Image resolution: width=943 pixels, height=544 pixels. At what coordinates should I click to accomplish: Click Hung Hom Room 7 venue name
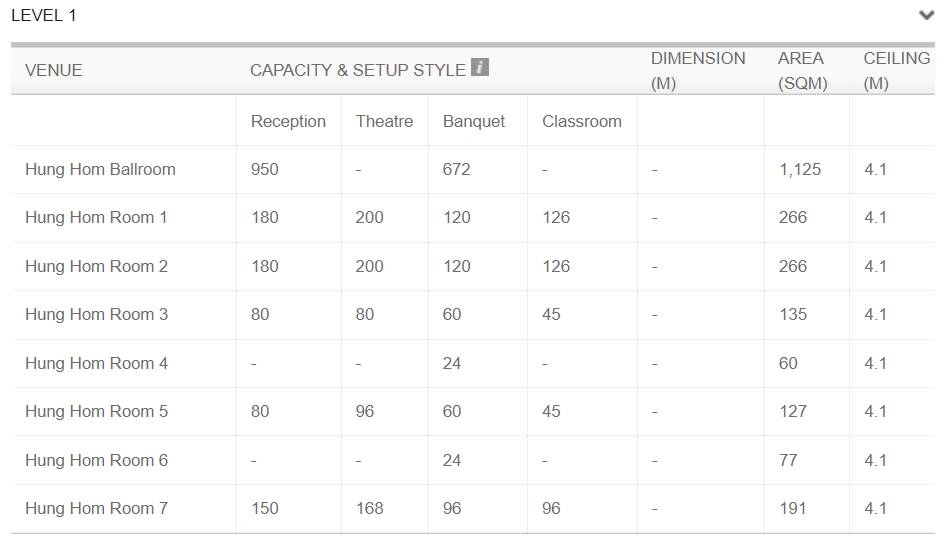tap(96, 509)
